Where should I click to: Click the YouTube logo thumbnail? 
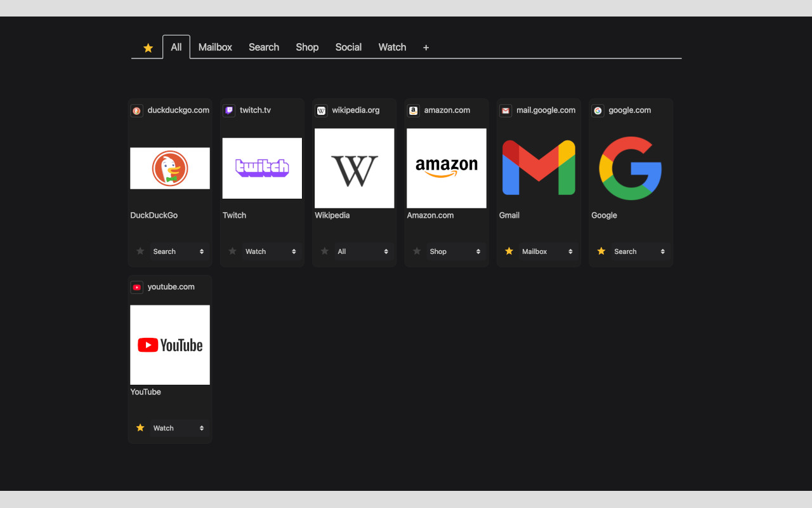(170, 345)
